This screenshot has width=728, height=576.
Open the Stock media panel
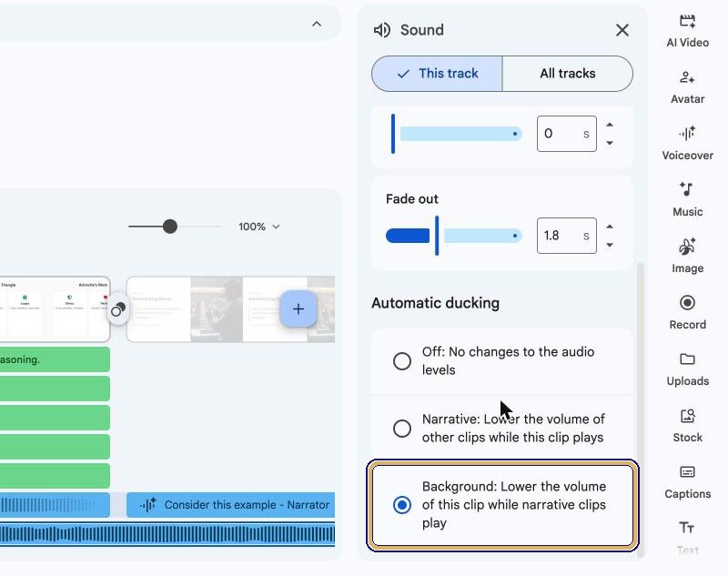point(687,425)
